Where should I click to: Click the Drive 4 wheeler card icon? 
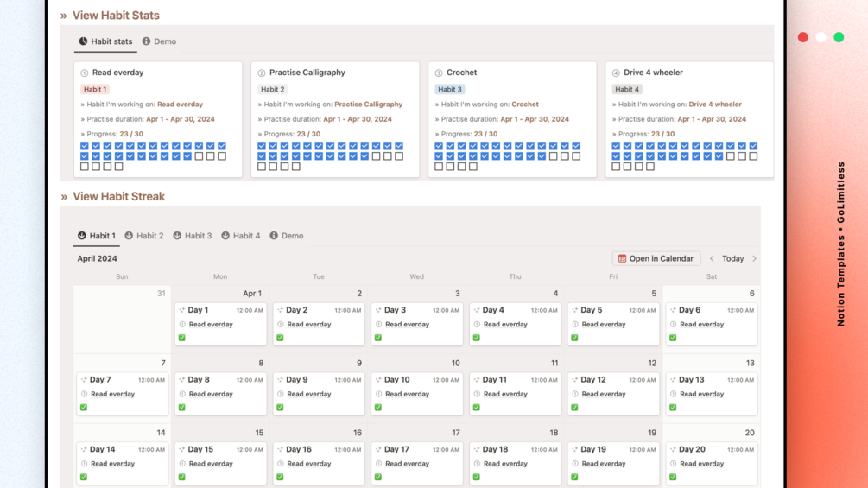point(616,73)
